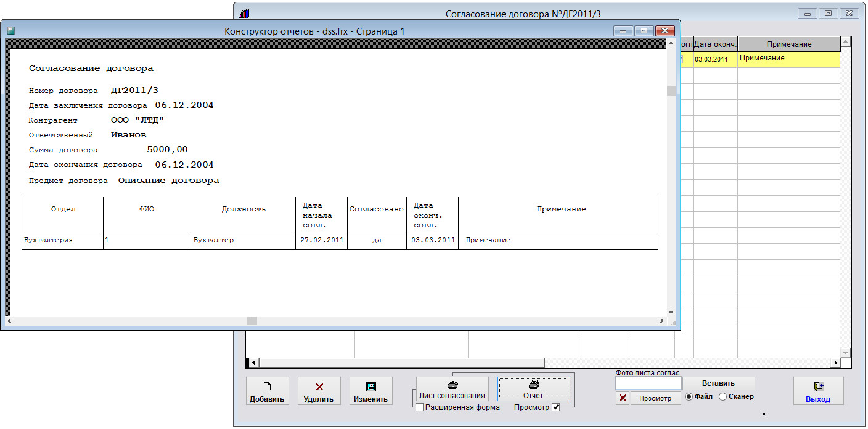Click the Добавить button with page icon
This screenshot has width=868, height=429.
[x=267, y=391]
